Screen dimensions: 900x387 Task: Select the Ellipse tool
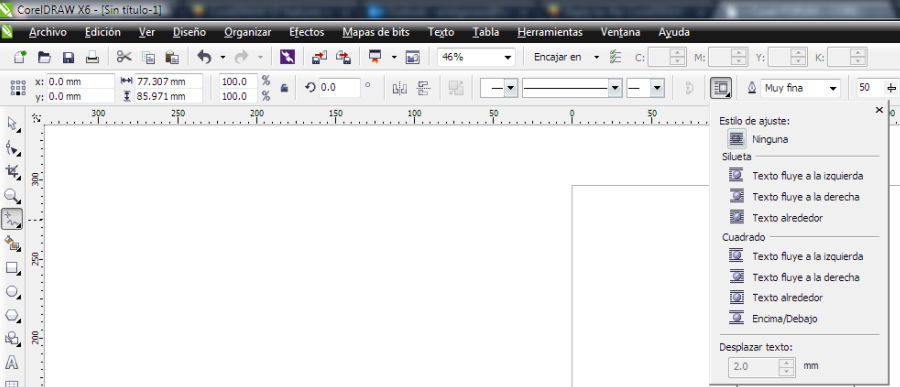pyautogui.click(x=13, y=292)
